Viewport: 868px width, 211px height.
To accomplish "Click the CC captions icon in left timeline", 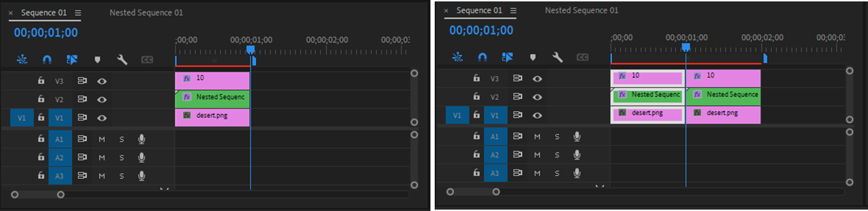I will point(147,60).
